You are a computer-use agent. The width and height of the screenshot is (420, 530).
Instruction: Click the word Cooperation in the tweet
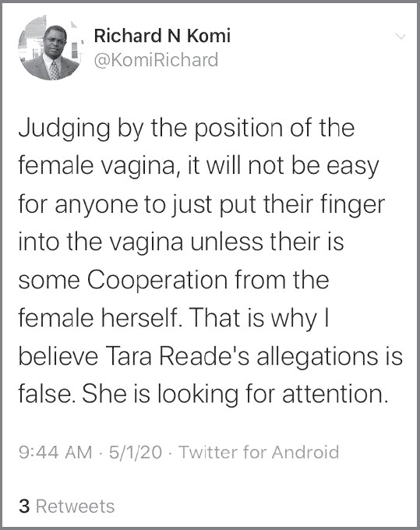tap(157, 281)
